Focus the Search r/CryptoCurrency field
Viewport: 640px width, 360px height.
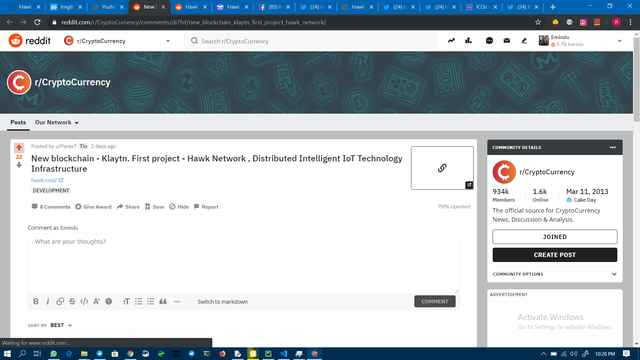point(310,41)
